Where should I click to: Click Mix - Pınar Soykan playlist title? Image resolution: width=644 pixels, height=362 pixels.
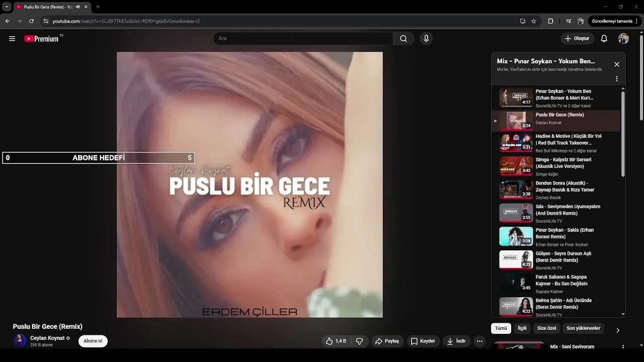(x=546, y=61)
